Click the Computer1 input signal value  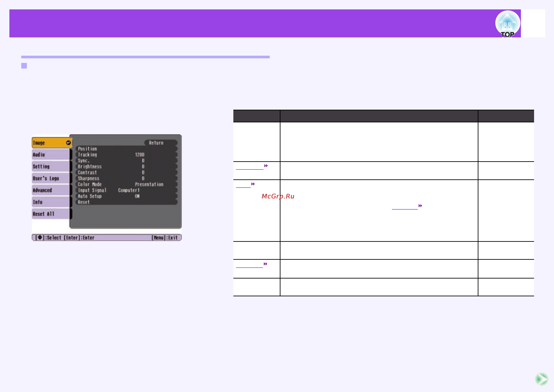tap(129, 190)
